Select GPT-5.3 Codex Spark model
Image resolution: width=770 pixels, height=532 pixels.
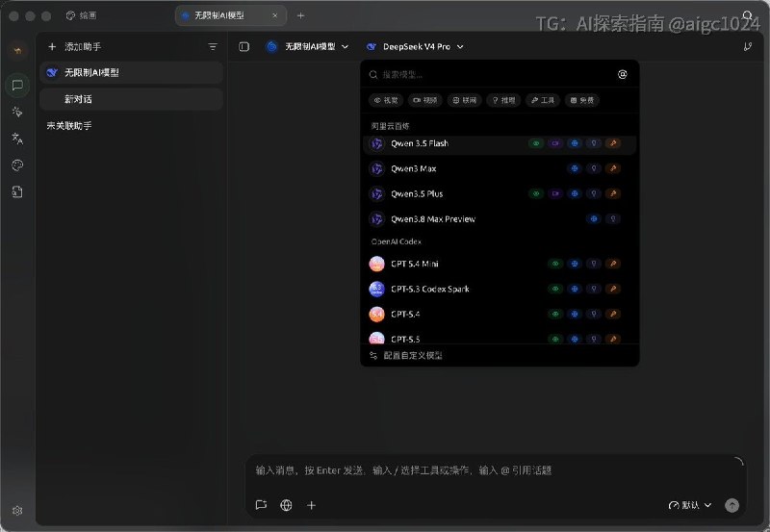[x=500, y=289]
